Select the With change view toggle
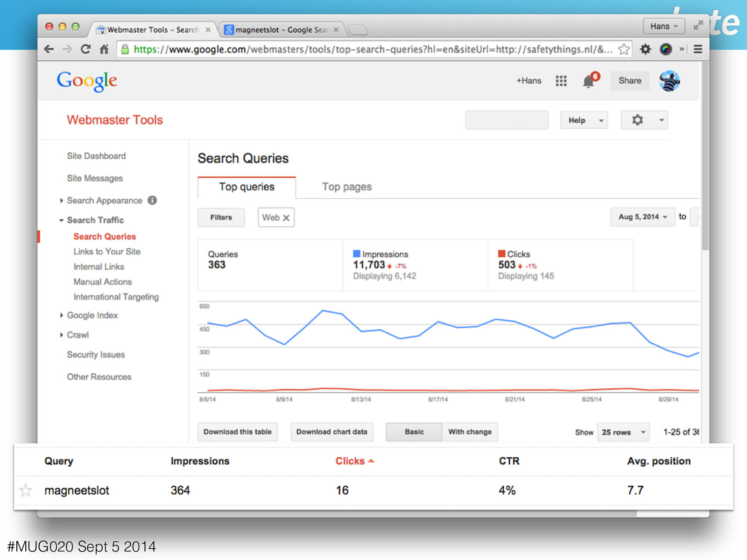Viewport: 747px width, 560px height. pos(470,432)
